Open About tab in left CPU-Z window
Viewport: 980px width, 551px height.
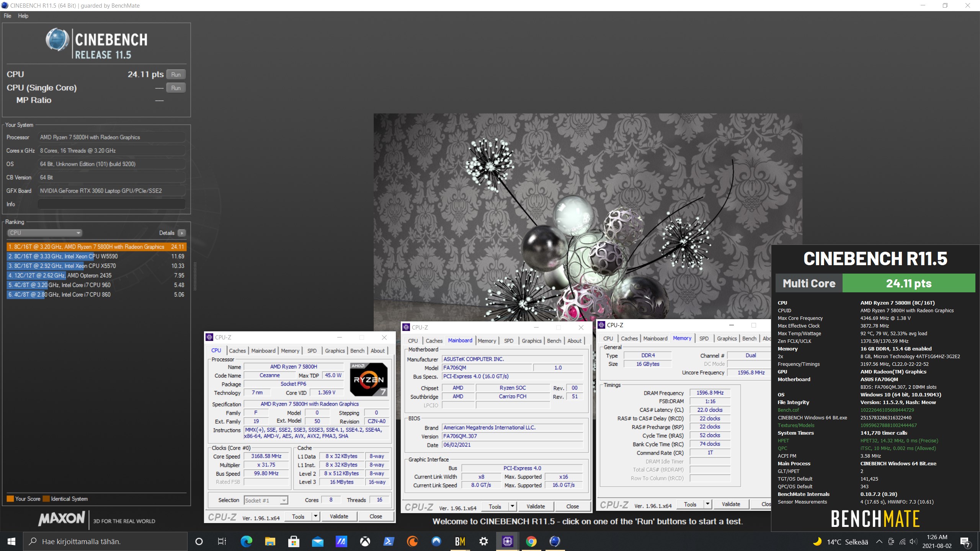click(x=377, y=350)
